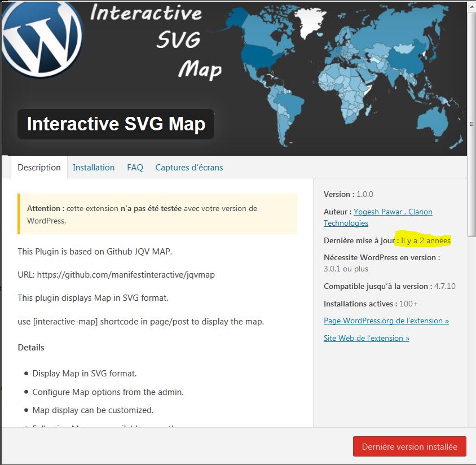Click the Dernière version installée button

coord(409,446)
